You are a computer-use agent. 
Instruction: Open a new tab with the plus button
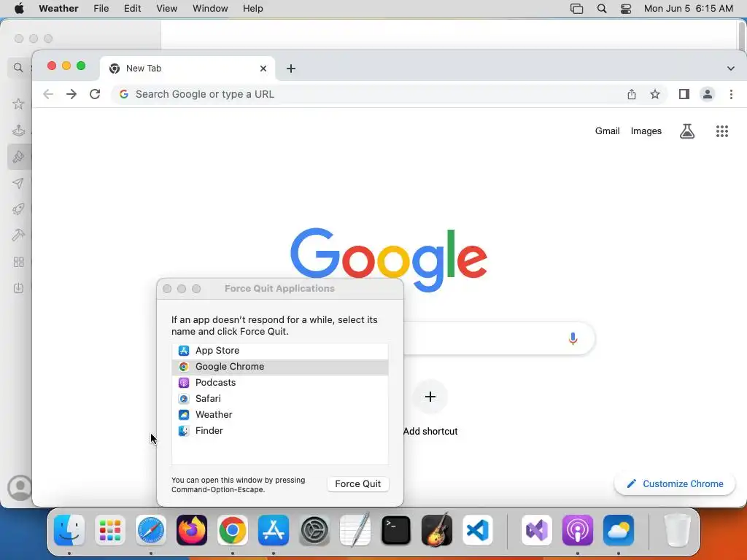(290, 69)
